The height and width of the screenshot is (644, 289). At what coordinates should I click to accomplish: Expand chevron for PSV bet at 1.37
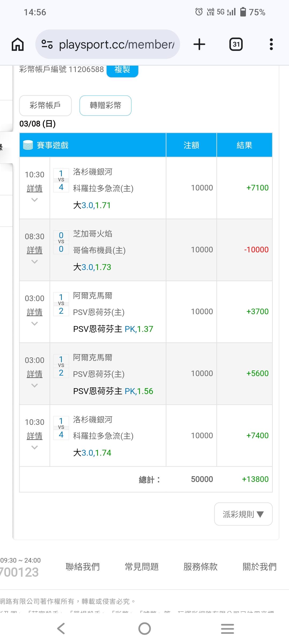pyautogui.click(x=35, y=324)
